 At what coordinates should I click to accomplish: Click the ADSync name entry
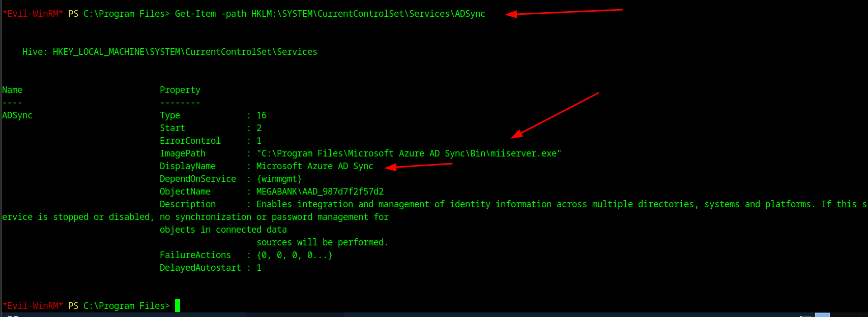pyautogui.click(x=17, y=115)
